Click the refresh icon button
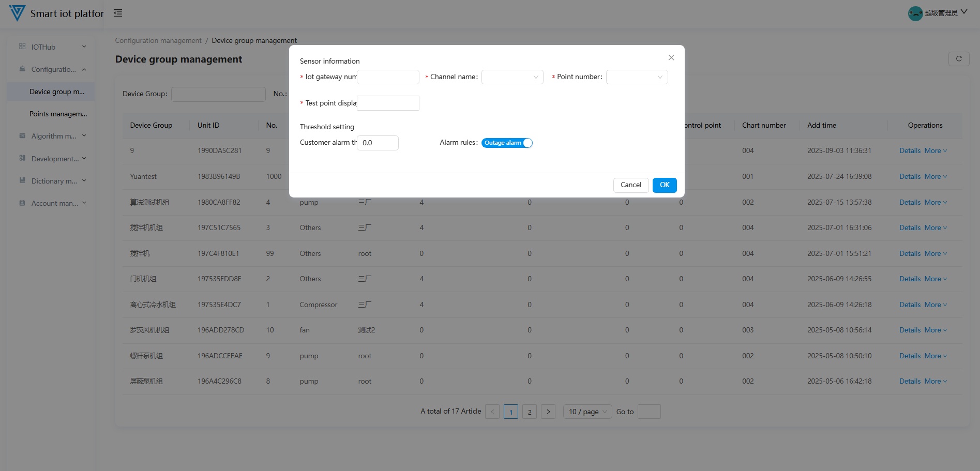This screenshot has height=471, width=980. [958, 59]
